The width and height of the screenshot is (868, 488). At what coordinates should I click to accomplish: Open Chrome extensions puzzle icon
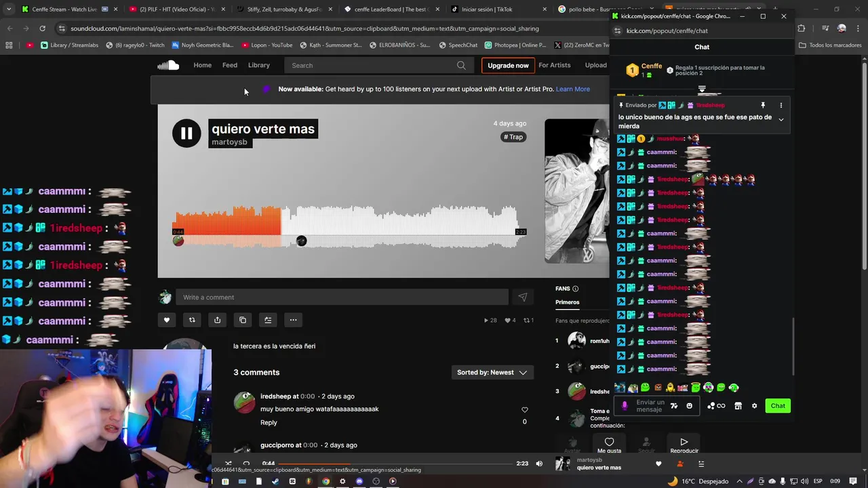802,28
